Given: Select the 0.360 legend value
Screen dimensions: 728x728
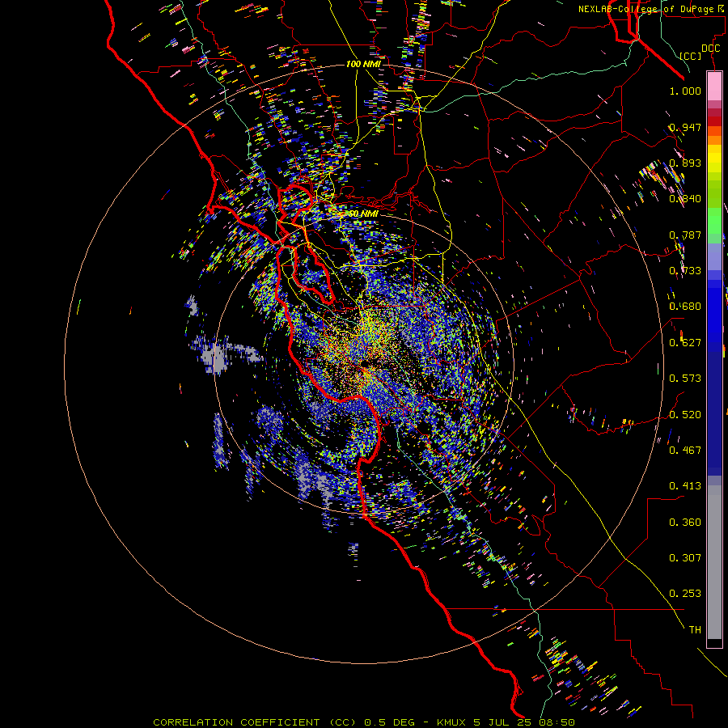Looking at the screenshot, I should tap(685, 523).
